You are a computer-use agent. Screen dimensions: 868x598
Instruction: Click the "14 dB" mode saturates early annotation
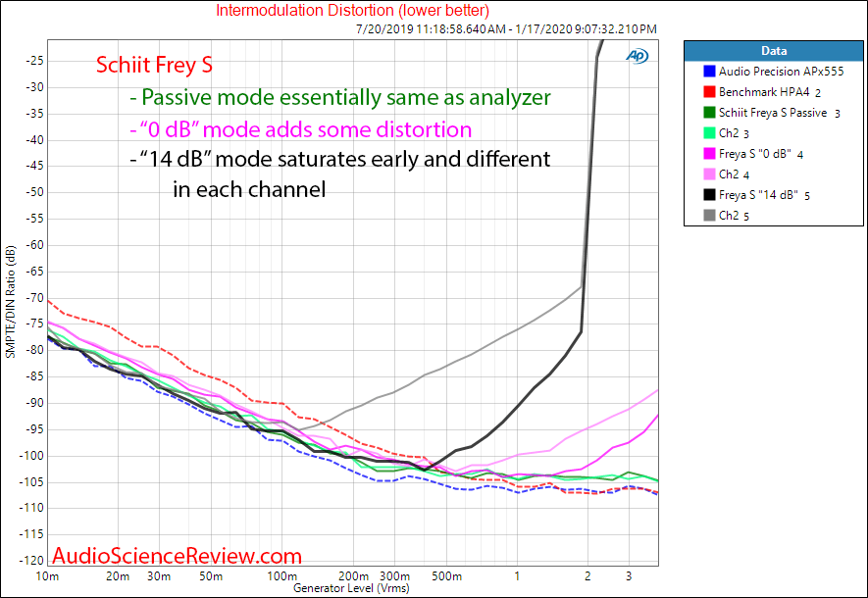click(x=340, y=160)
